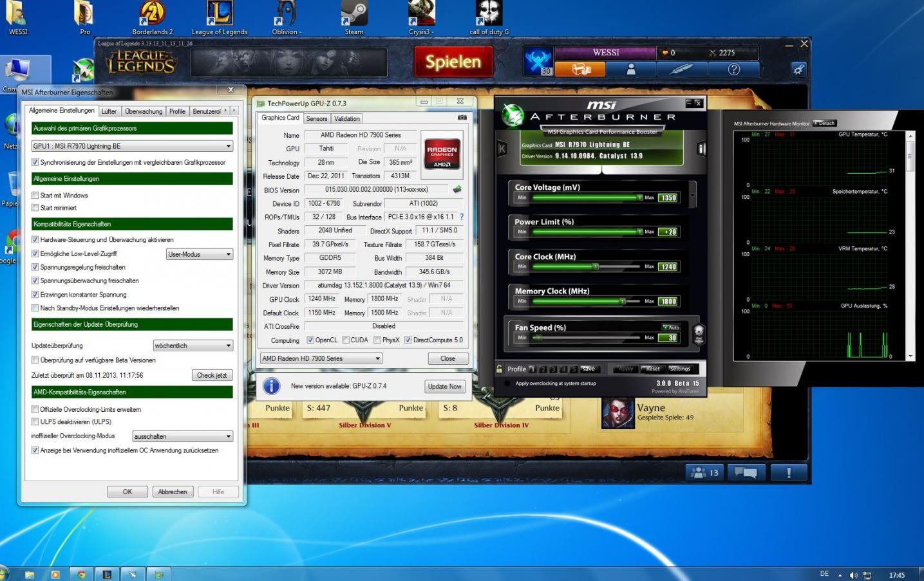Viewport: 924px width, 581px height.
Task: Click the 'Abbrechen' button
Action: tap(173, 492)
